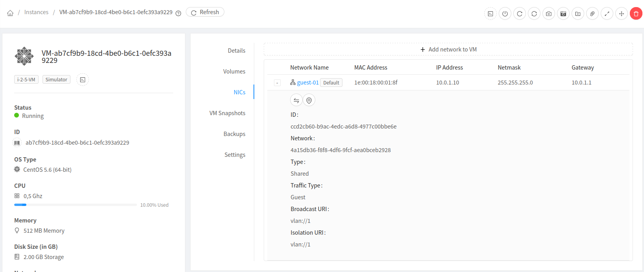This screenshot has width=644, height=272.
Task: Click the 512 MB Memory value
Action: (44, 231)
